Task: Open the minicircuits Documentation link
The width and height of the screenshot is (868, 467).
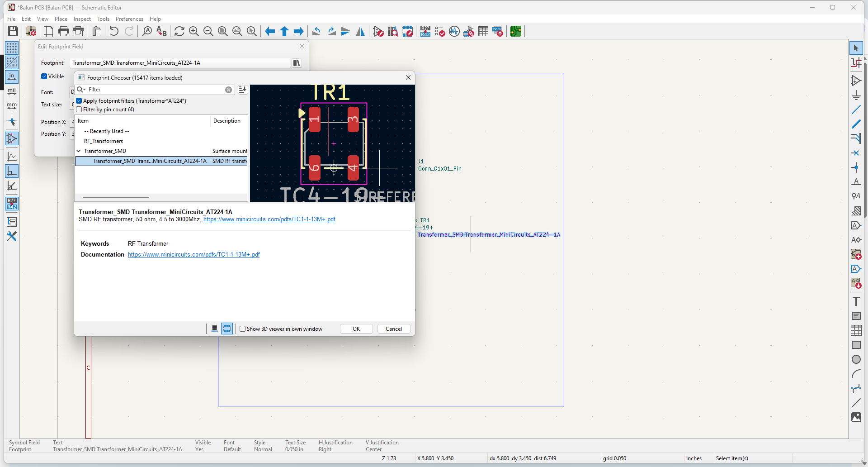Action: [x=194, y=255]
